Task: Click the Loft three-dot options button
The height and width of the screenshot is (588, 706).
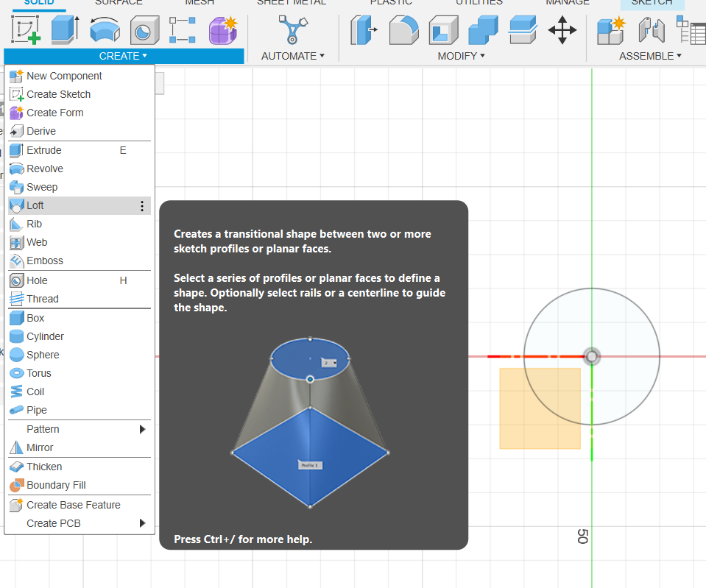Action: click(142, 206)
